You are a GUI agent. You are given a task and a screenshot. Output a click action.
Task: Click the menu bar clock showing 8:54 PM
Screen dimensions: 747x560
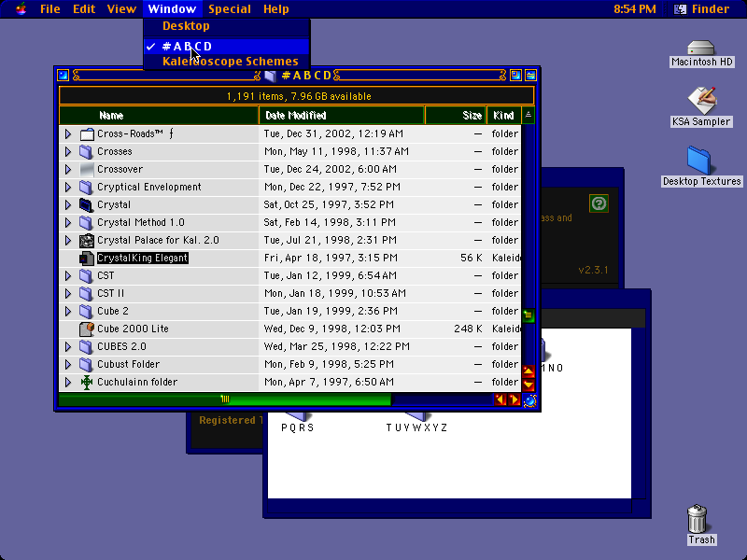tap(635, 9)
